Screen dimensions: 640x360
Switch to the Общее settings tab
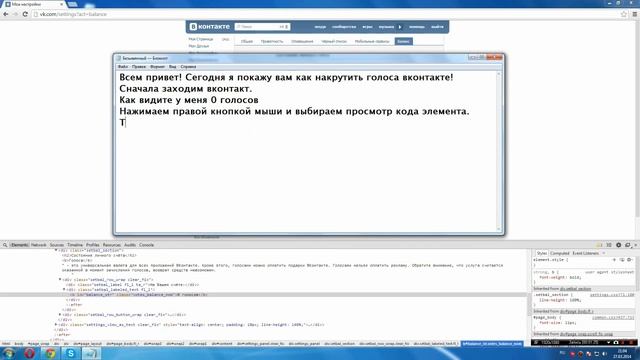pos(247,41)
